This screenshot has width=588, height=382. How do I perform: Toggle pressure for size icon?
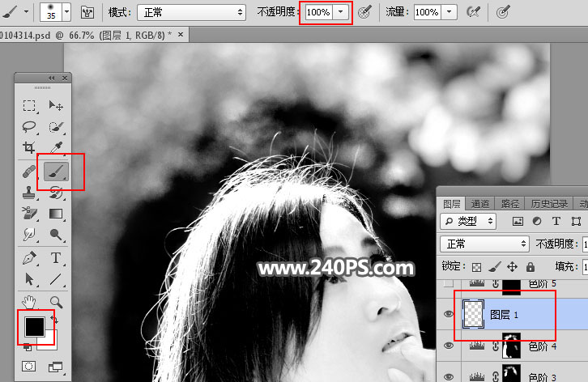[x=503, y=12]
